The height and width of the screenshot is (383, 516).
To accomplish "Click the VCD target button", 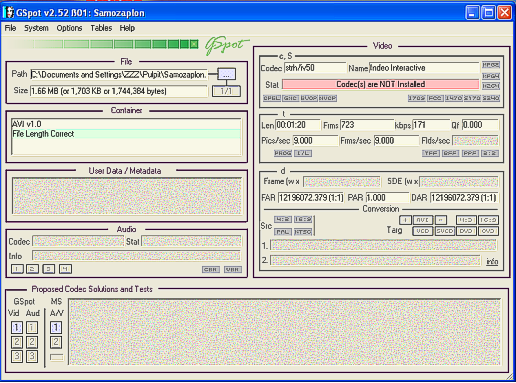I will coord(423,231).
